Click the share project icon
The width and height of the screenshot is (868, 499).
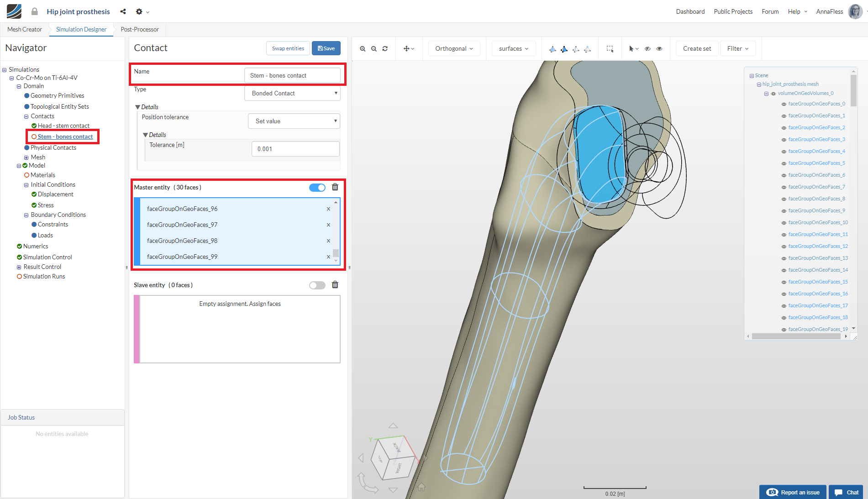(123, 11)
